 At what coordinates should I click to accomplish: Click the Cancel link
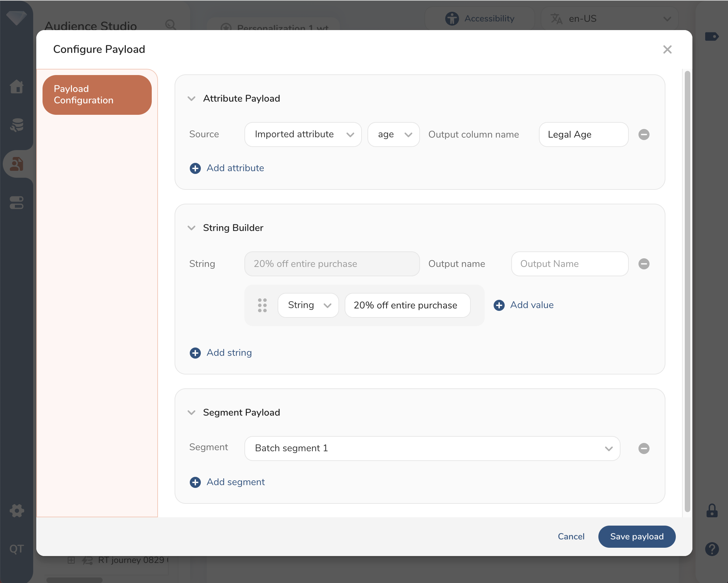(571, 537)
